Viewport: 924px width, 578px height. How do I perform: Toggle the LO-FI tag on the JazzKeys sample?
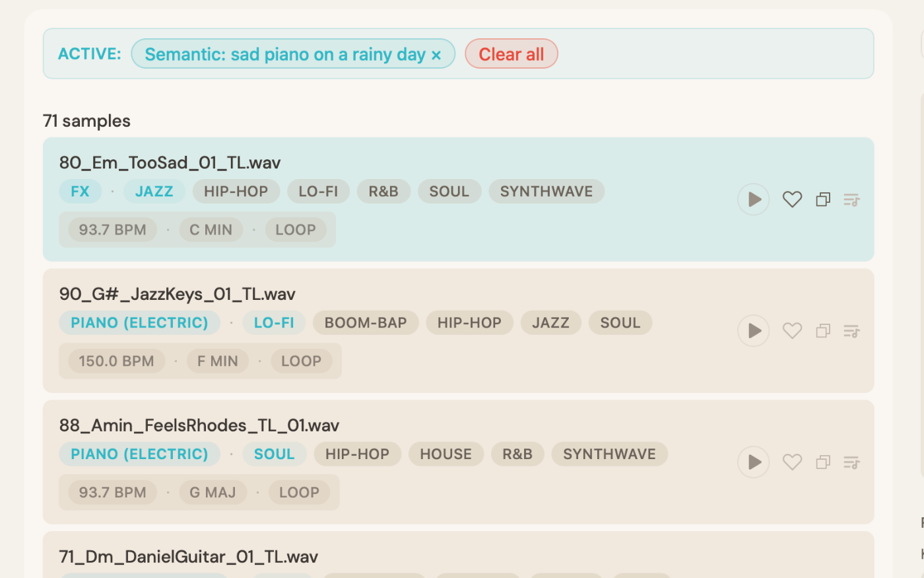click(274, 322)
